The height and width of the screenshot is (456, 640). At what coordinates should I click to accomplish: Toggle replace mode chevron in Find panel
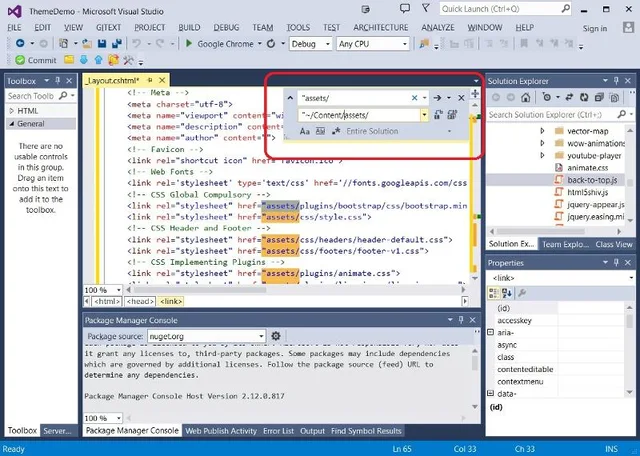[290, 98]
